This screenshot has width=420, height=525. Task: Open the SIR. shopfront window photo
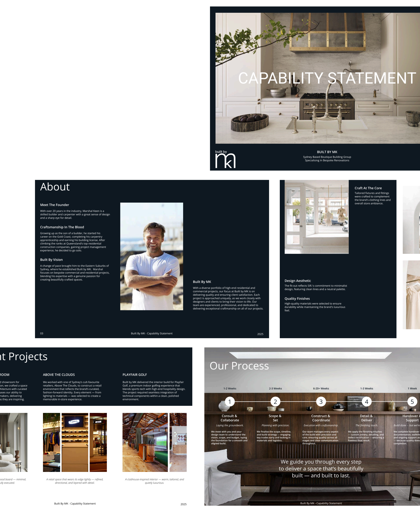(317, 217)
